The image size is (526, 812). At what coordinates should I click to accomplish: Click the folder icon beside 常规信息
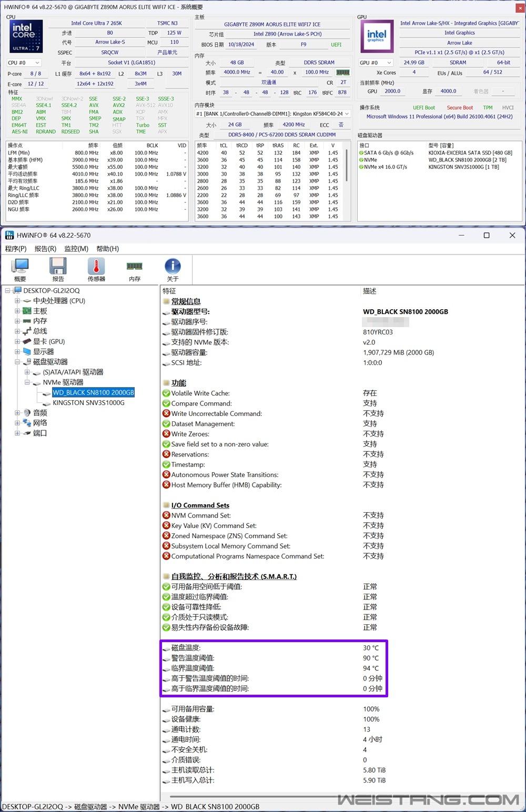(166, 301)
